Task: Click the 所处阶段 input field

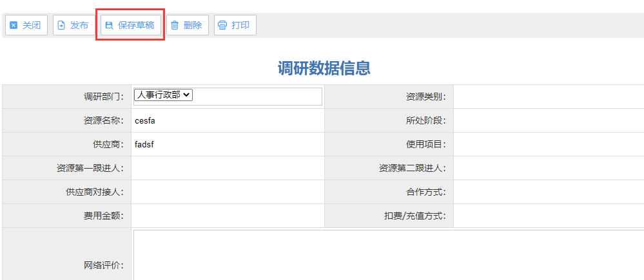Action: coord(548,120)
